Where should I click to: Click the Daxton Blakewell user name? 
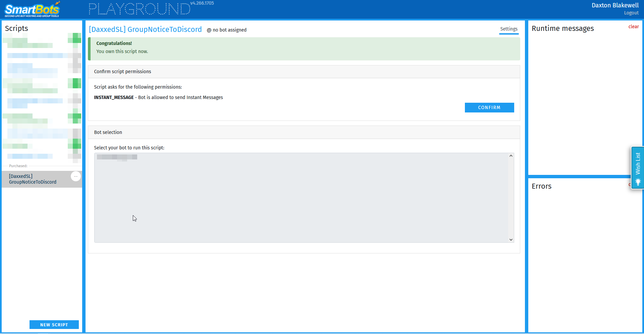(615, 5)
